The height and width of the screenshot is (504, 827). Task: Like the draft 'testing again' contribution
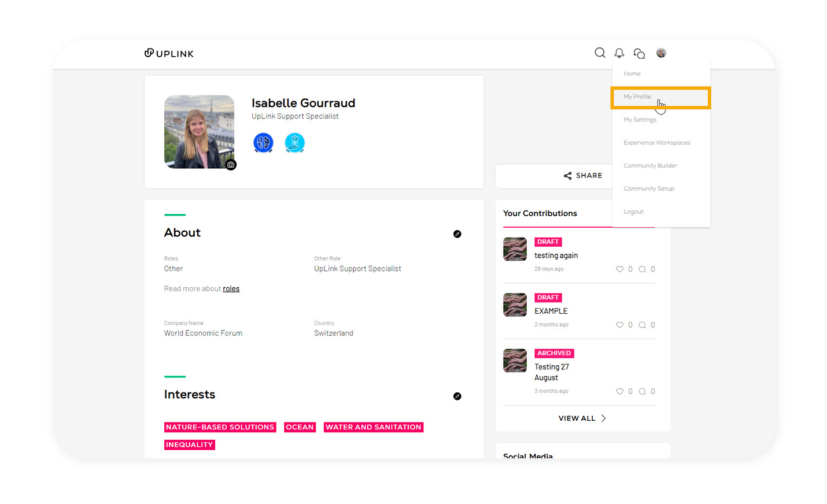tap(619, 269)
